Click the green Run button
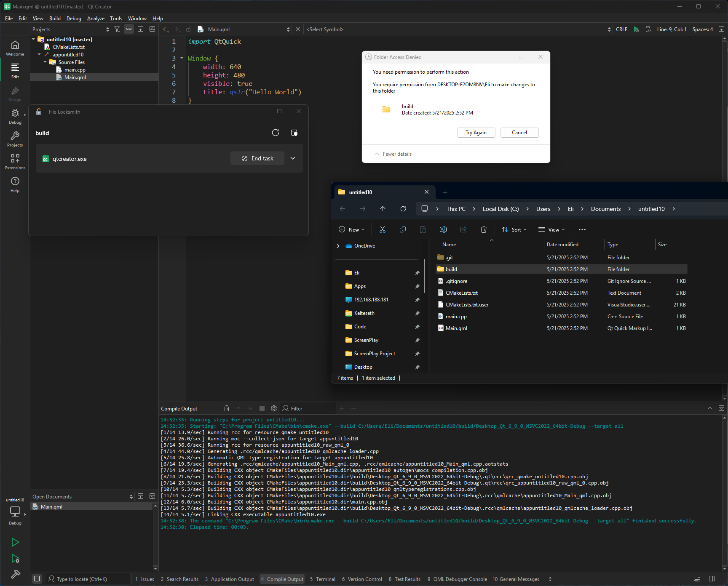The width and height of the screenshot is (728, 586). tap(15, 542)
